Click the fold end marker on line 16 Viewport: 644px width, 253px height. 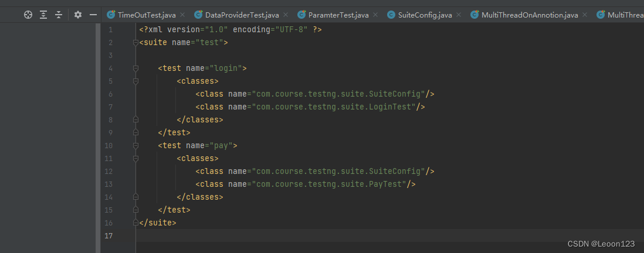coord(136,223)
